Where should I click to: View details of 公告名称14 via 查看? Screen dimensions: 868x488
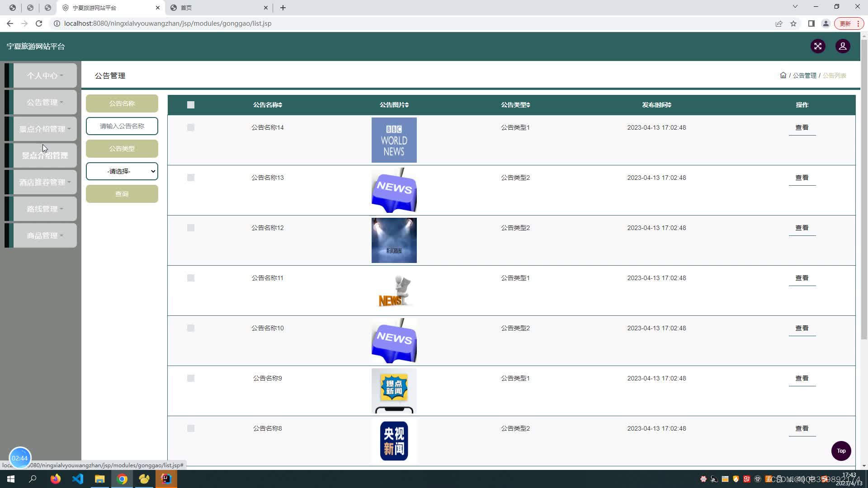(802, 128)
